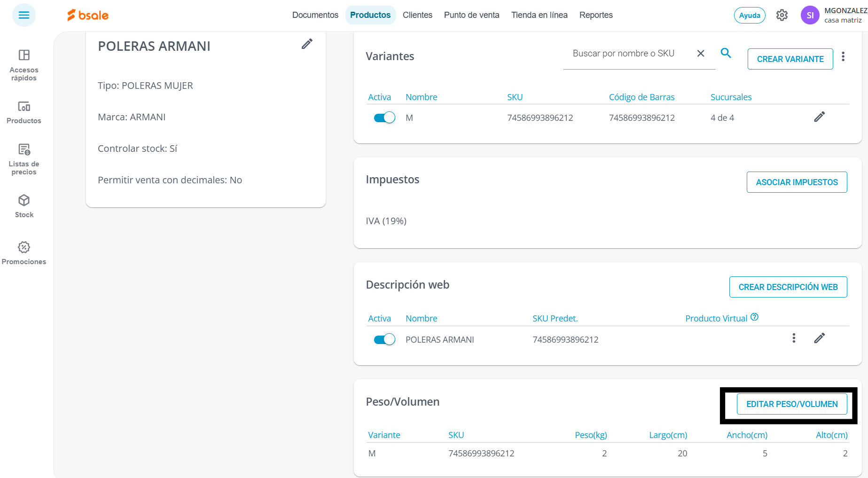Click the variant search magnifier icon
Viewport: 868px width, 478px height.
click(x=726, y=53)
